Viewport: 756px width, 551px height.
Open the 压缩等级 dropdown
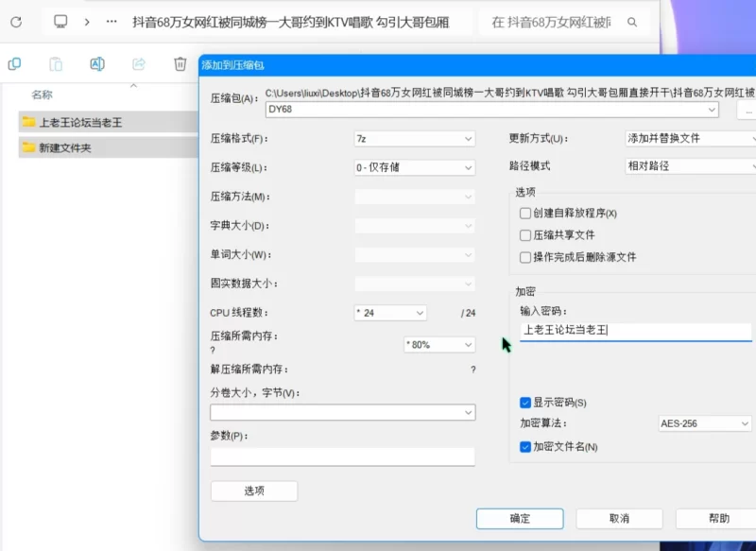415,168
